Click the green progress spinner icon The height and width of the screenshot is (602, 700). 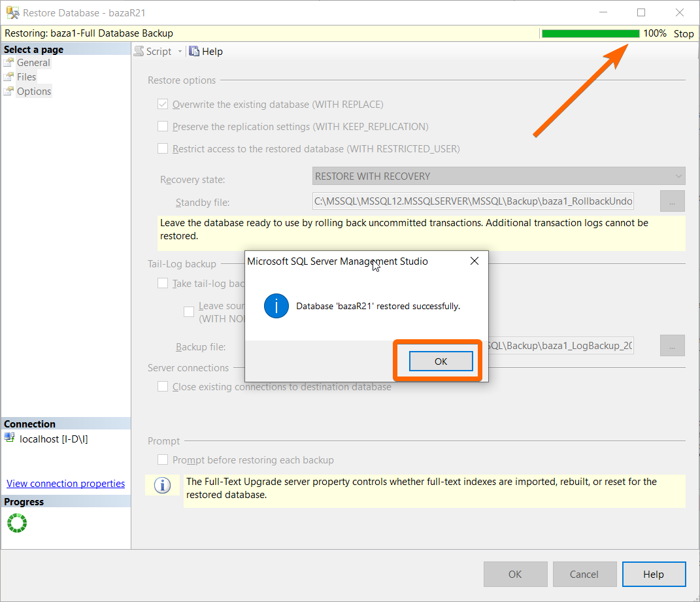coord(17,522)
